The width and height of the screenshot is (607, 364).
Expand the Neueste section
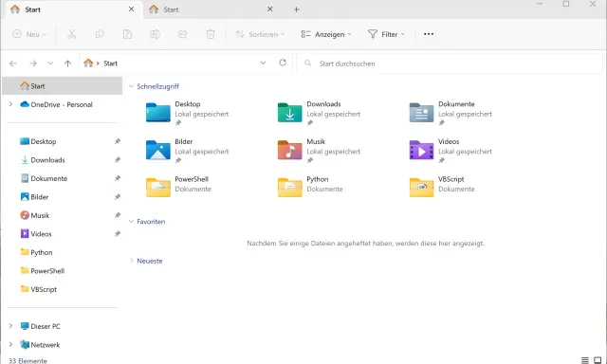(131, 261)
